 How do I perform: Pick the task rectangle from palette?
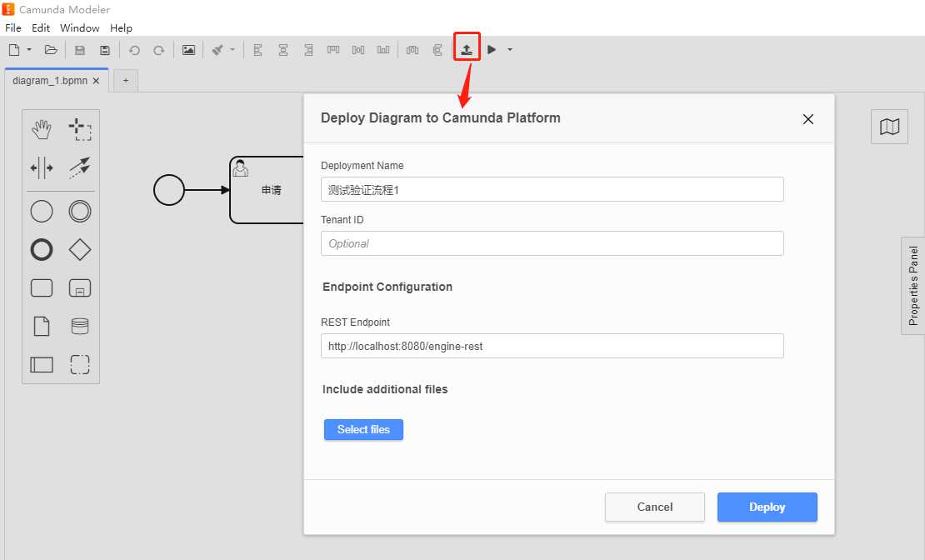pyautogui.click(x=42, y=288)
